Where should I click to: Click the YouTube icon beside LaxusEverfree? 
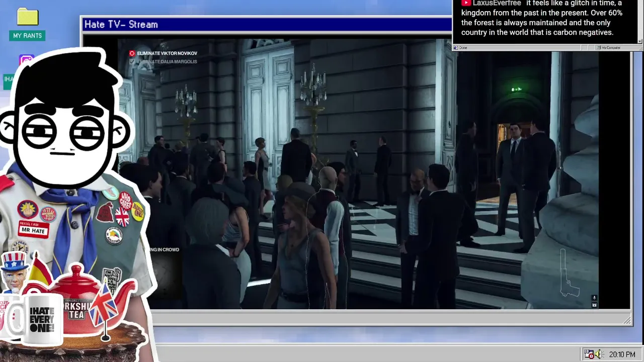(x=466, y=3)
